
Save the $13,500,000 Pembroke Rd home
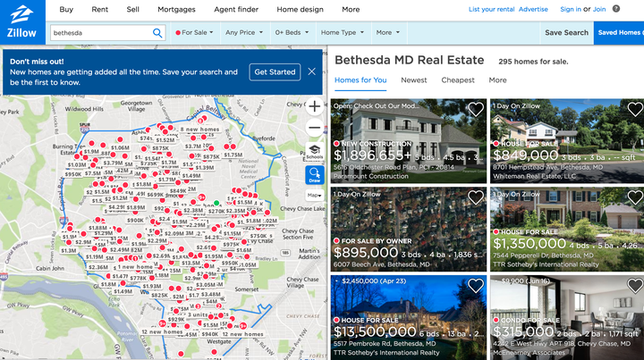point(476,286)
